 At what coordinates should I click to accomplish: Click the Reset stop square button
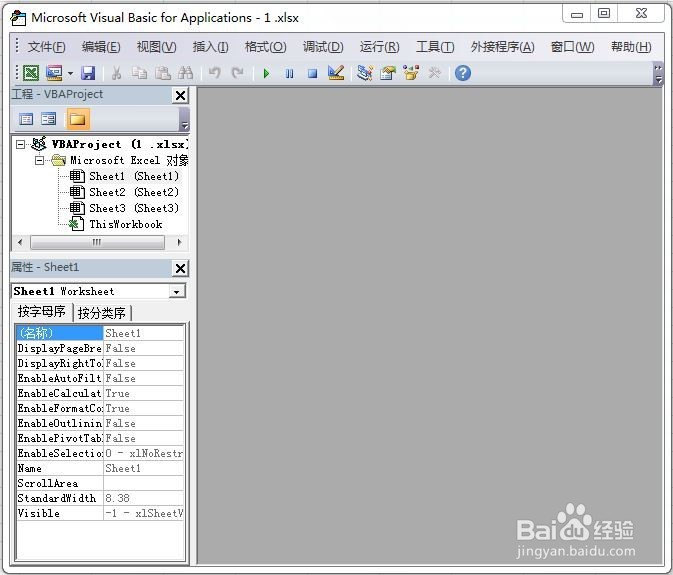pyautogui.click(x=312, y=73)
